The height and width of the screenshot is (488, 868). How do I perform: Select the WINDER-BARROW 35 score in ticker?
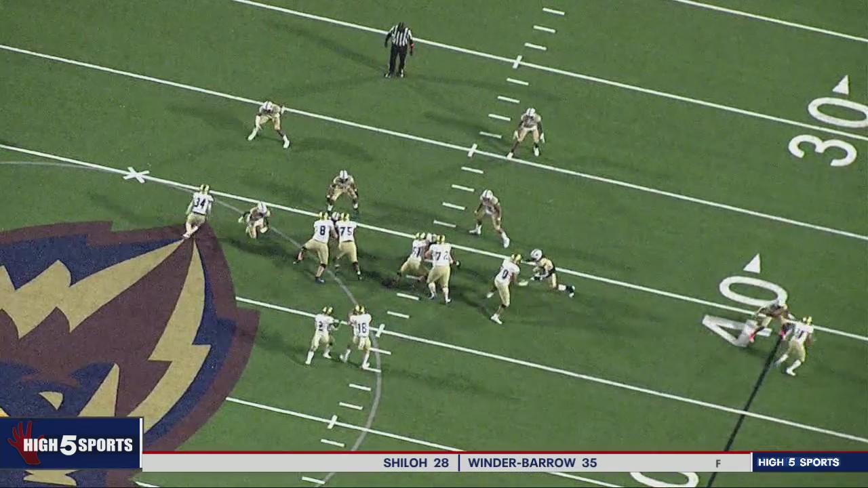point(532,463)
